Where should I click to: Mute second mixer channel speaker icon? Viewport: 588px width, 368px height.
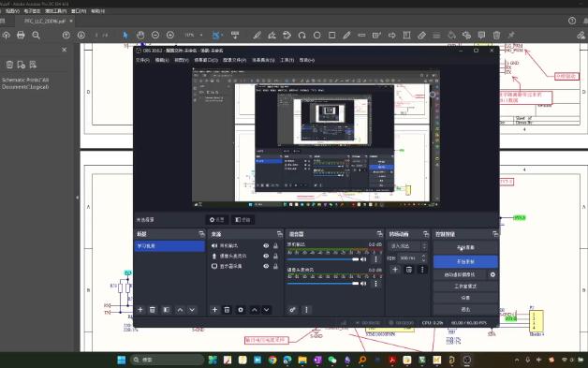click(x=363, y=284)
